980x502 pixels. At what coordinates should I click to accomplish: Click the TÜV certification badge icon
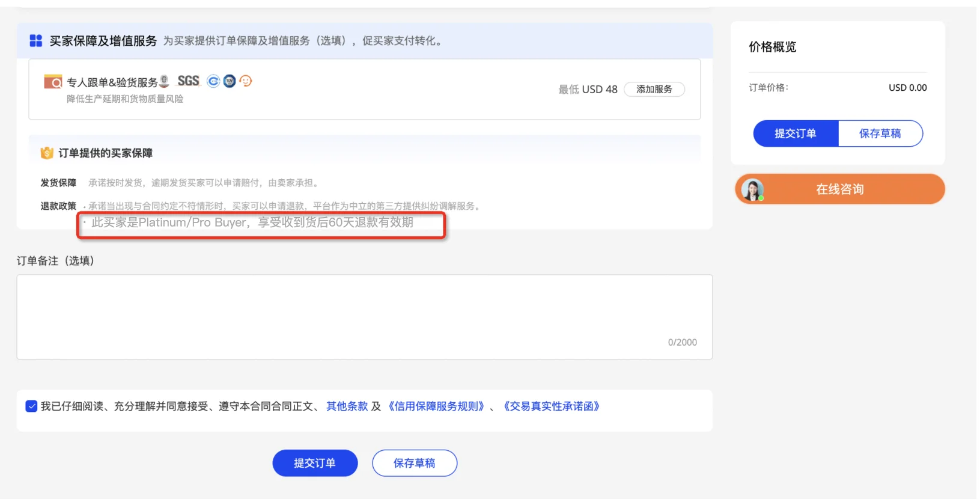[x=230, y=81]
